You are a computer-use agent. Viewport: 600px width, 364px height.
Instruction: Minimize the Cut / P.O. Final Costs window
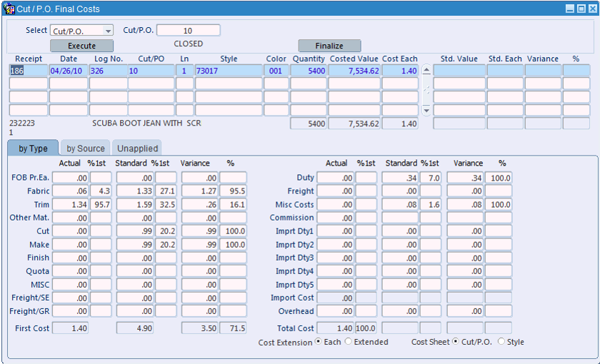pyautogui.click(x=569, y=9)
